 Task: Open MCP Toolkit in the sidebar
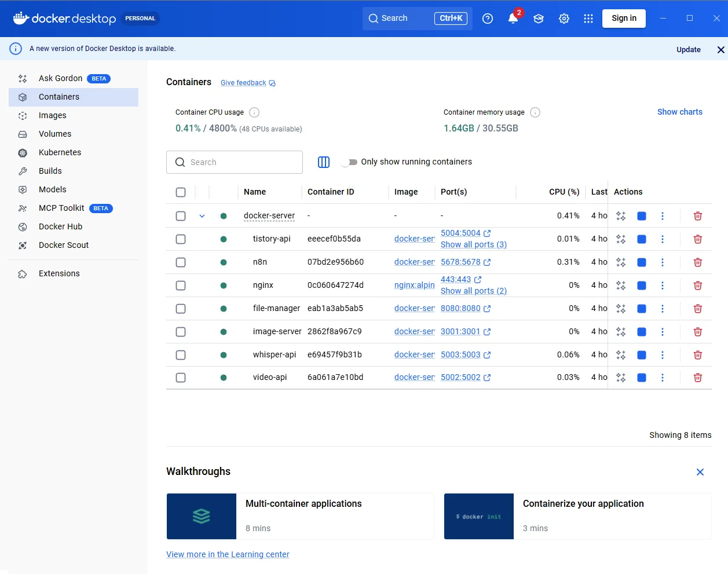74,209
